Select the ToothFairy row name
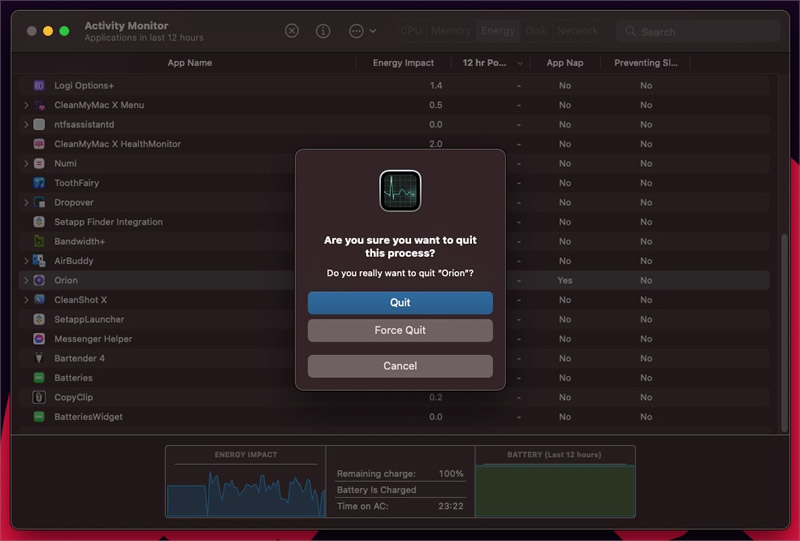 point(77,183)
